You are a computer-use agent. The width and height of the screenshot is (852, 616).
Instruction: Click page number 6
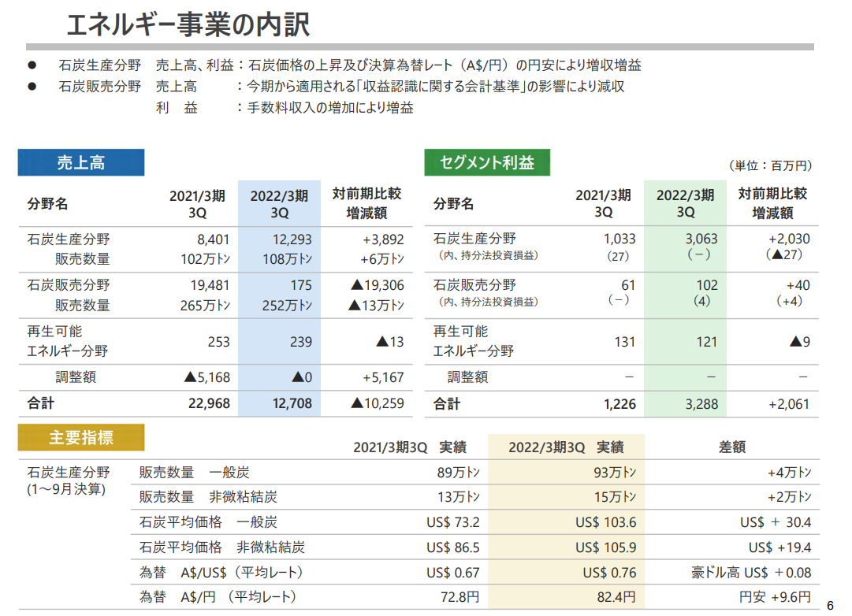click(x=830, y=606)
